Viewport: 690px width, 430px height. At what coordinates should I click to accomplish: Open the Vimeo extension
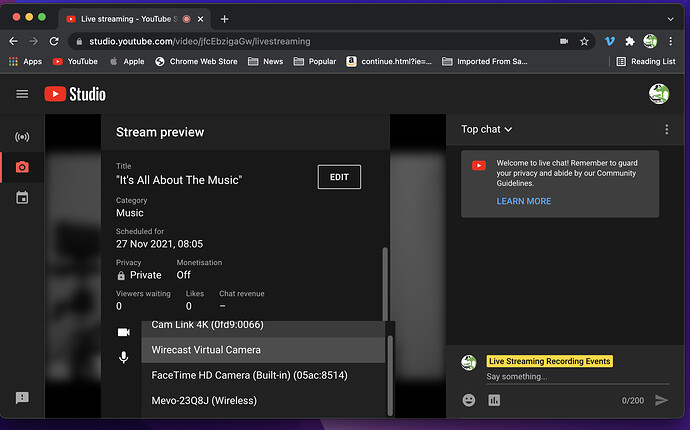[609, 41]
